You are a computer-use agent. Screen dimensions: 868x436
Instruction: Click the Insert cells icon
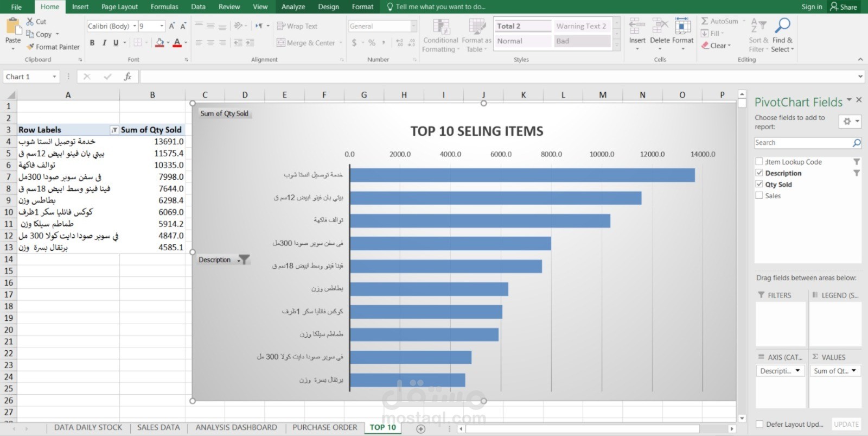click(x=637, y=26)
